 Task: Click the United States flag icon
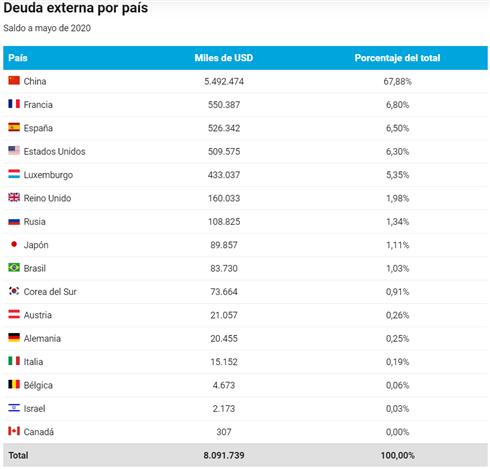tap(14, 150)
